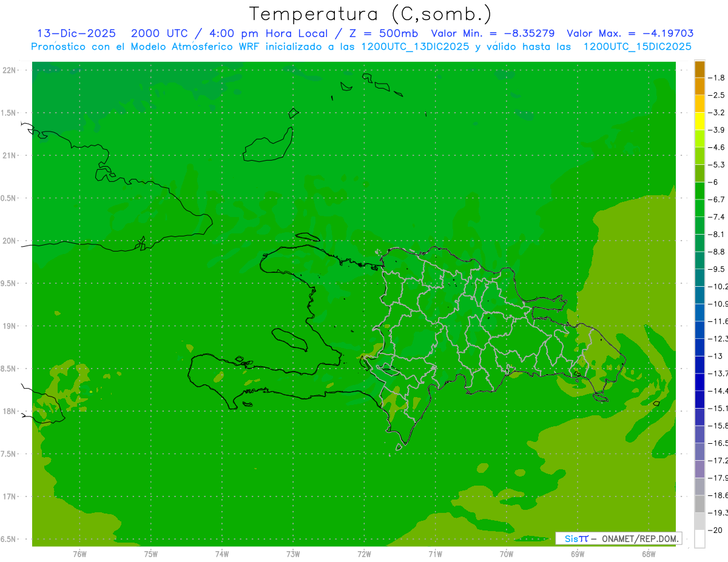Click the valid-until time '1200UTC_15DIC2025'
Screen dimensions: 728x562
[x=638, y=47]
